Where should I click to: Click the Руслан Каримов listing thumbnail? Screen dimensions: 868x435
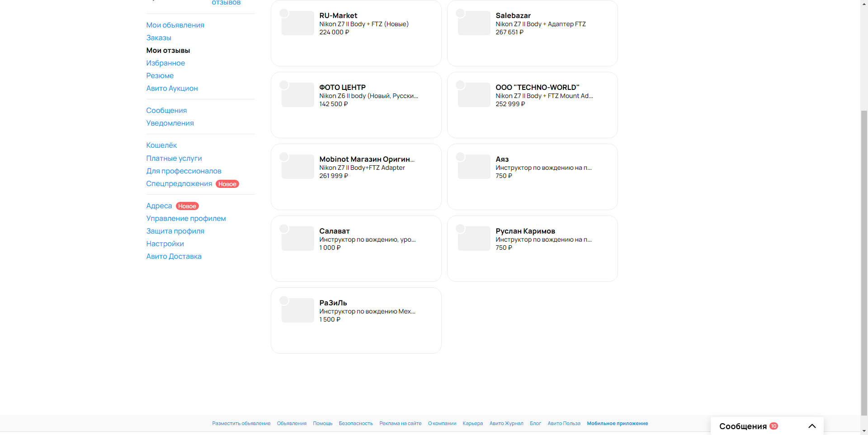pyautogui.click(x=474, y=239)
